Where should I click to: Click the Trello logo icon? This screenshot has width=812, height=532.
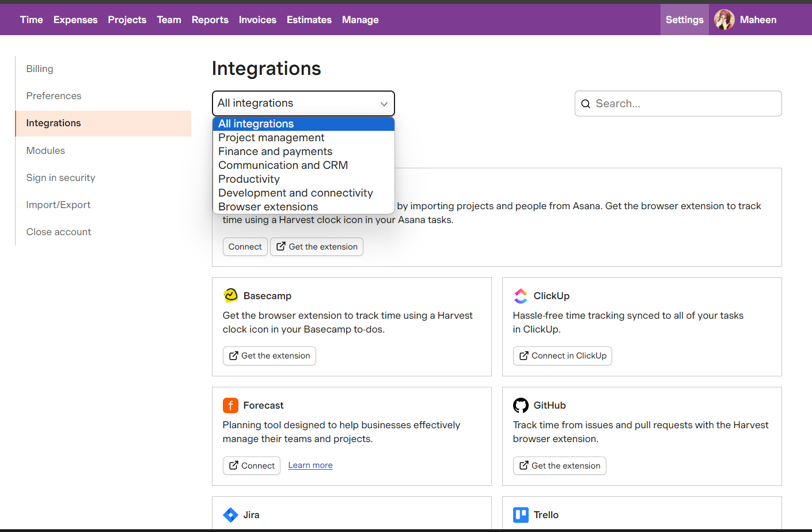[521, 515]
